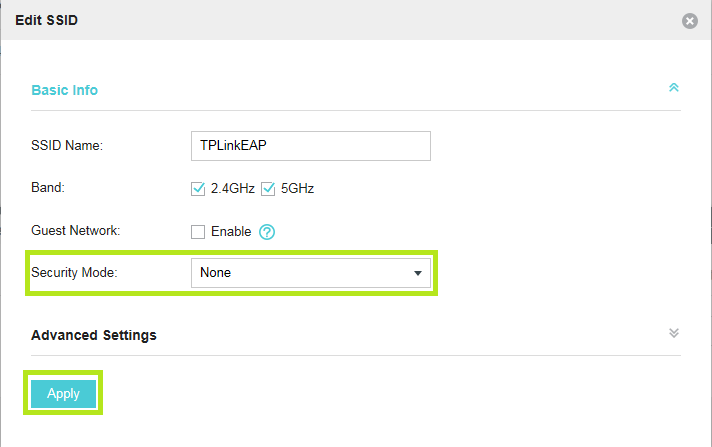Click the Guest Network help question mark icon
The height and width of the screenshot is (447, 712).
[267, 232]
